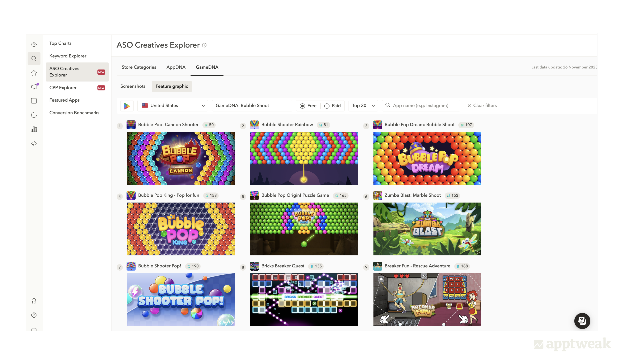Click the X icon beside Clear filters
624x364 pixels.
[x=469, y=106]
